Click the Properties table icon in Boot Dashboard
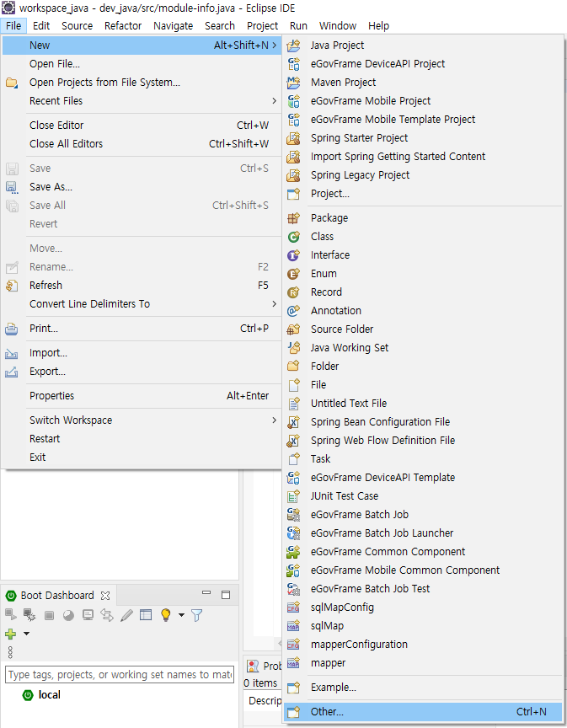Viewport: 567px width, 728px height. click(x=146, y=615)
